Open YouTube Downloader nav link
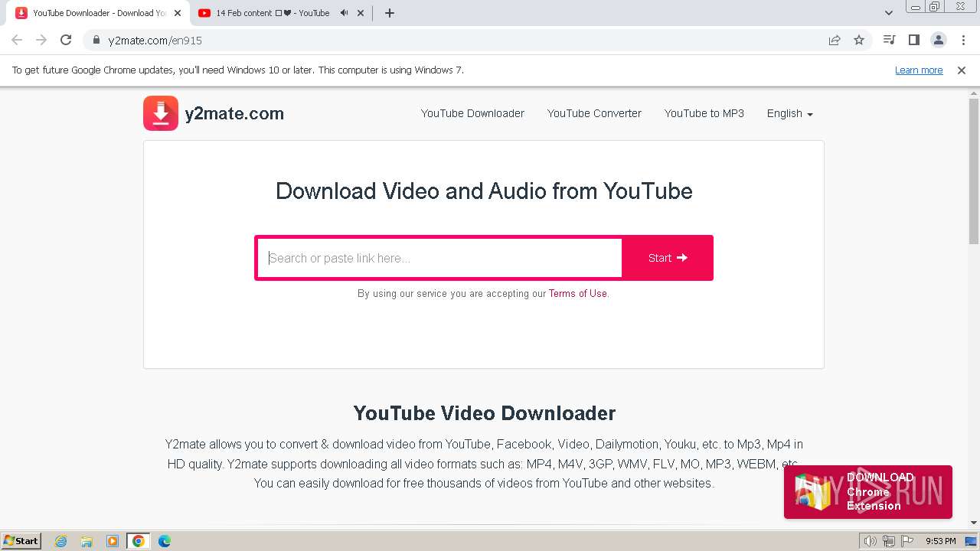This screenshot has width=980, height=551. click(472, 113)
